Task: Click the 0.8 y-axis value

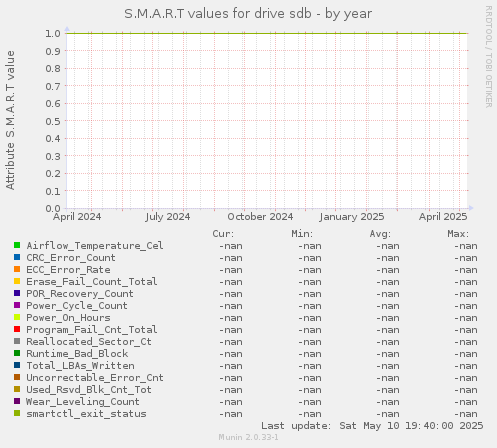Action: coord(53,68)
